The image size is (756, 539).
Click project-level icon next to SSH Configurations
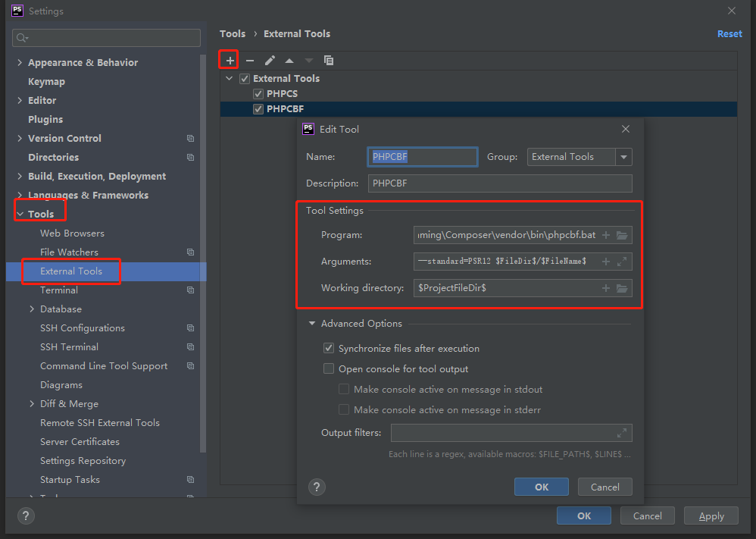(190, 328)
